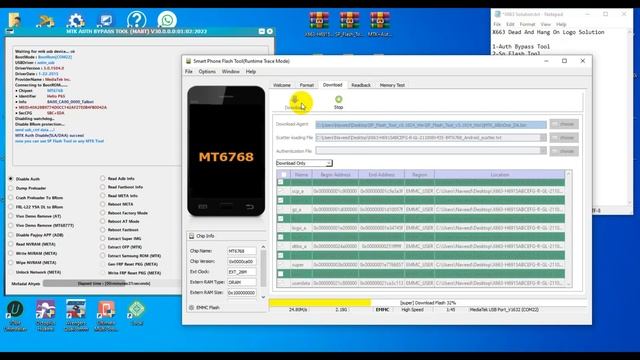This screenshot has height=360, width=640.
Task: Click the Ext Clock EXT_26M field
Action: coord(242,272)
